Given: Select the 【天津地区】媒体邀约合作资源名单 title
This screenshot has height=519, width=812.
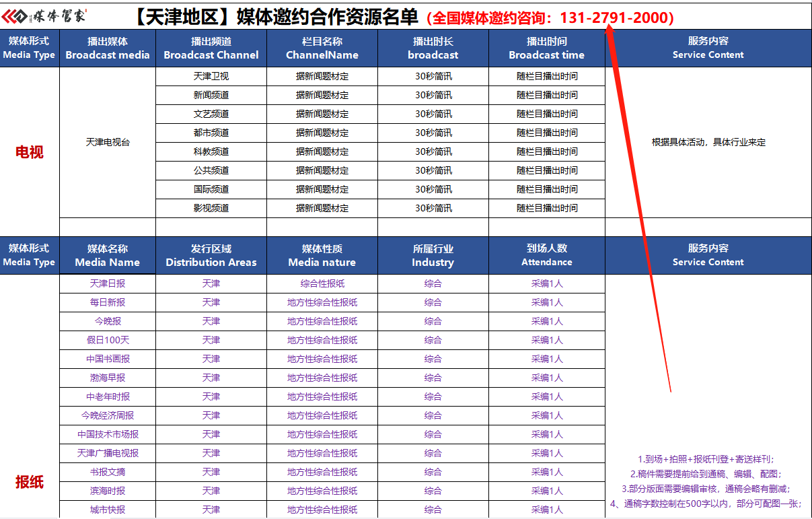Looking at the screenshot, I should (273, 17).
